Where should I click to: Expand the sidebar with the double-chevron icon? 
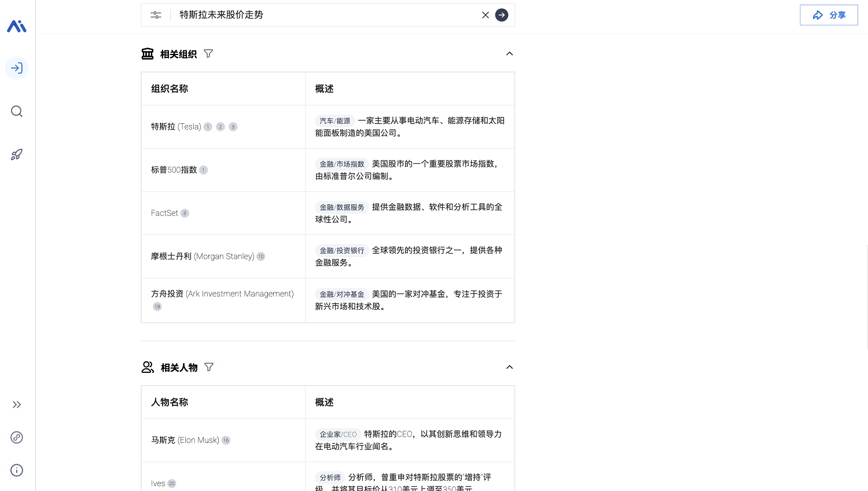17,405
